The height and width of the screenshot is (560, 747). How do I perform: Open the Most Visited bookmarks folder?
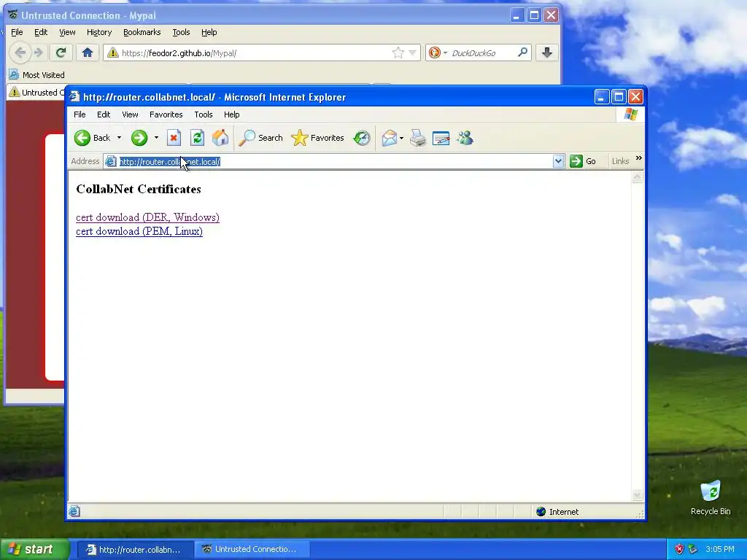point(36,75)
